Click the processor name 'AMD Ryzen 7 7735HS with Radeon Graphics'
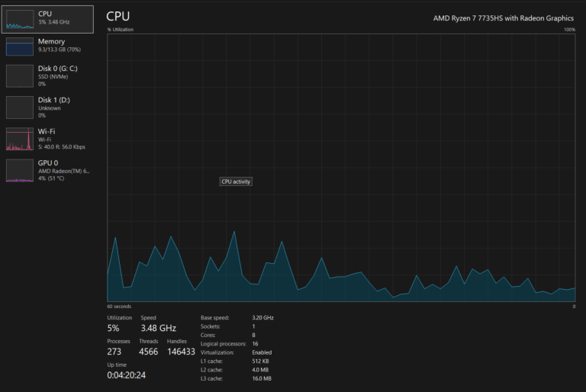Viewport: 586px width, 392px height. click(x=503, y=18)
